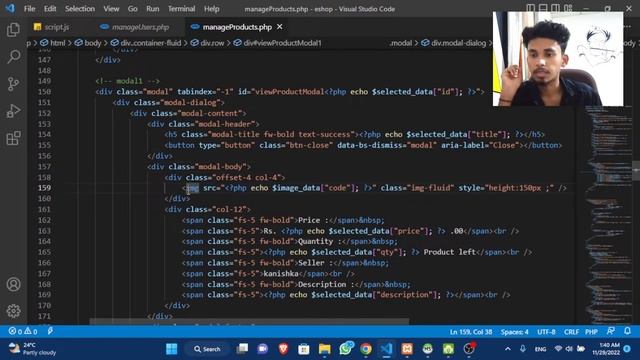The image size is (640, 360).
Task: Open WhatsApp from taskbar
Action: tap(346, 349)
